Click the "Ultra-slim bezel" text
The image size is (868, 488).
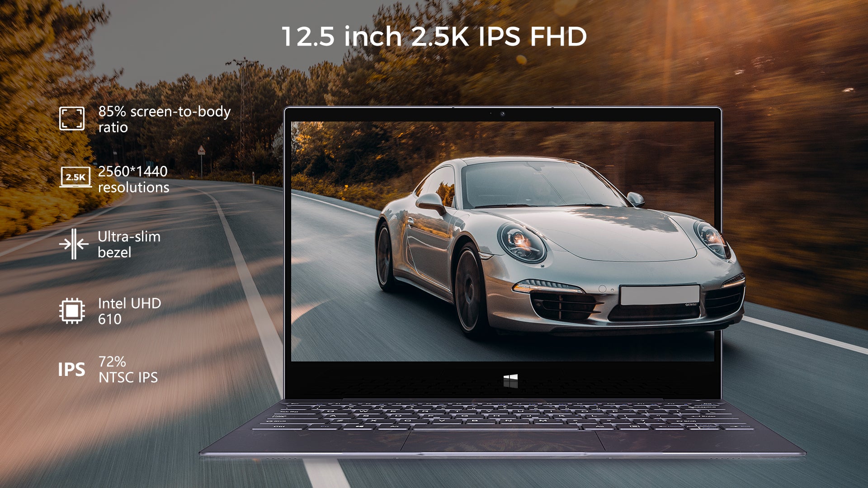tap(129, 244)
